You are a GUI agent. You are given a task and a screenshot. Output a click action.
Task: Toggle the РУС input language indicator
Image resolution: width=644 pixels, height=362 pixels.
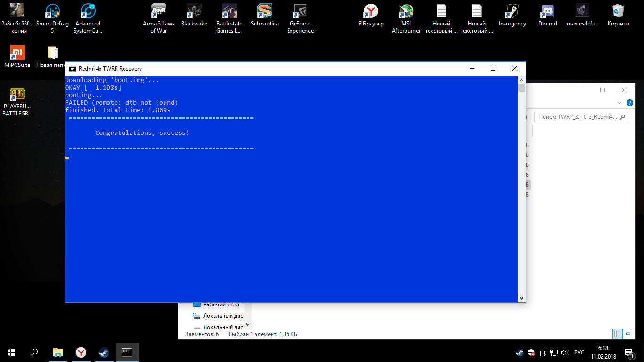pyautogui.click(x=579, y=353)
